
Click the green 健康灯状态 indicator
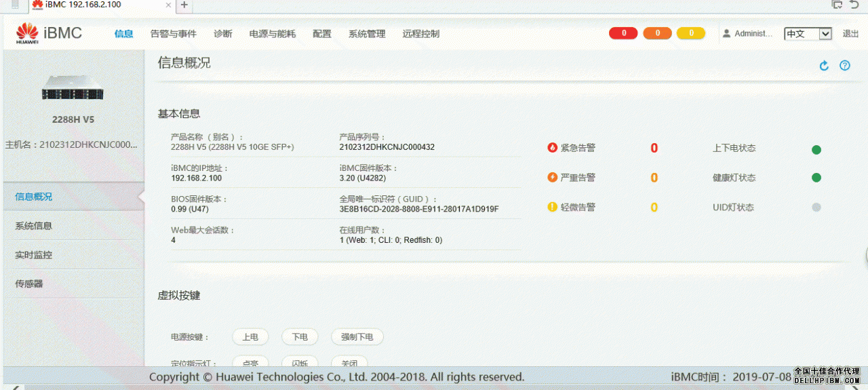coord(816,178)
